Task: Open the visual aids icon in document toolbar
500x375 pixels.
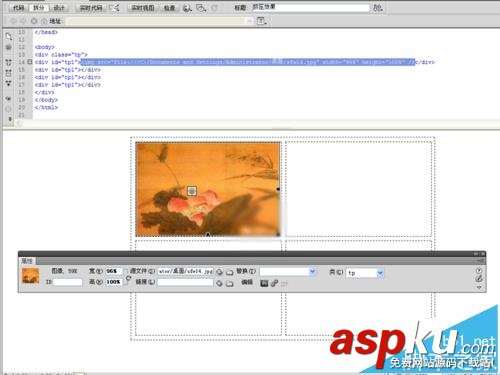Action: coord(201,8)
